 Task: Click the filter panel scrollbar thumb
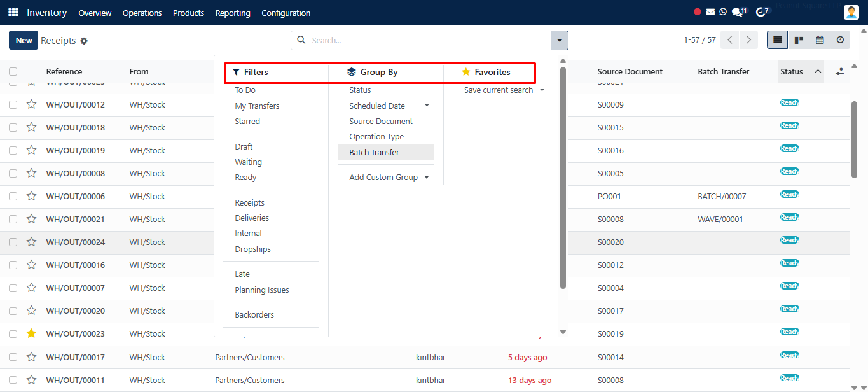(563, 177)
